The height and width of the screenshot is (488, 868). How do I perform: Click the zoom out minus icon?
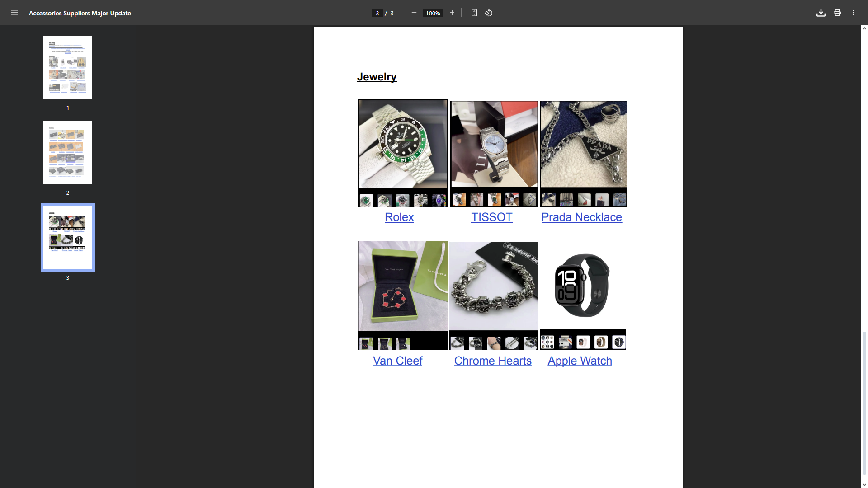pos(414,13)
